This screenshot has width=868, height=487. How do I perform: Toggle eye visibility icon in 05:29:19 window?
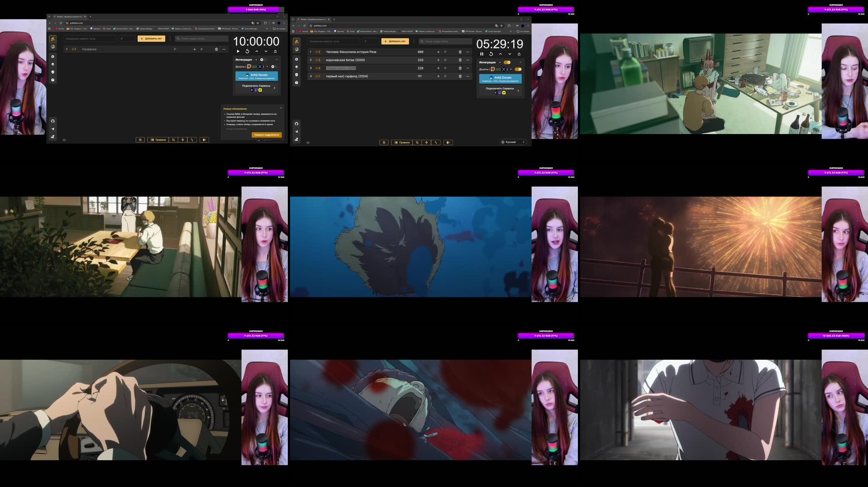click(308, 143)
